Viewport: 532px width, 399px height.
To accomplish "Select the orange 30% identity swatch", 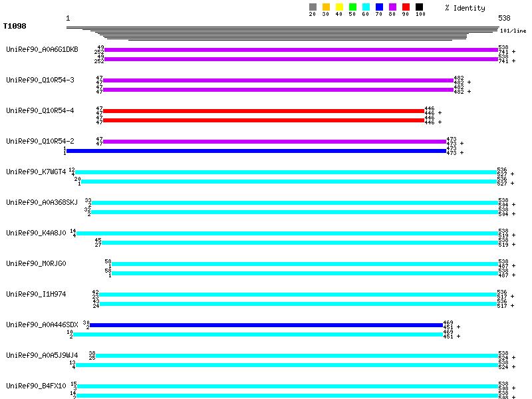I will pyautogui.click(x=326, y=7).
